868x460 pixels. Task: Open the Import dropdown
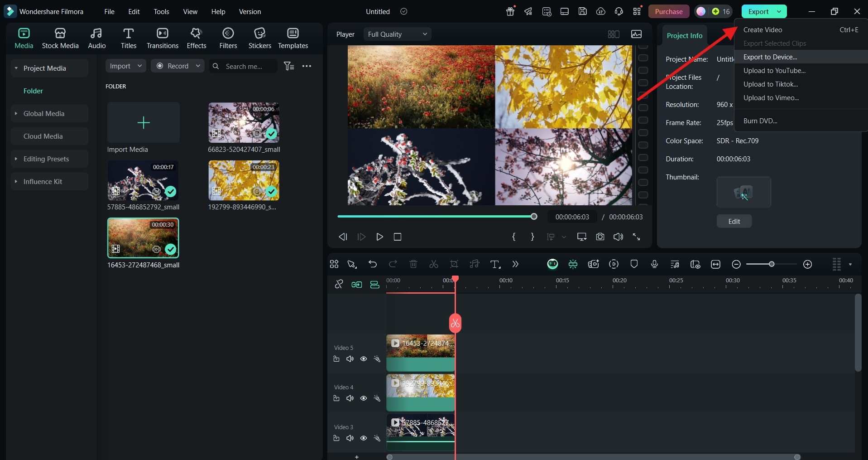125,66
